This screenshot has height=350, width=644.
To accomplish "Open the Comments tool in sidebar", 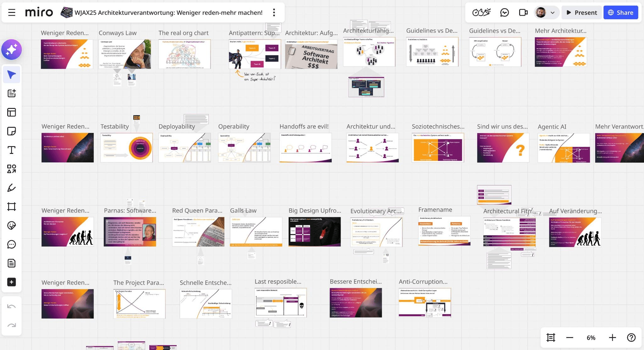I will tap(12, 245).
